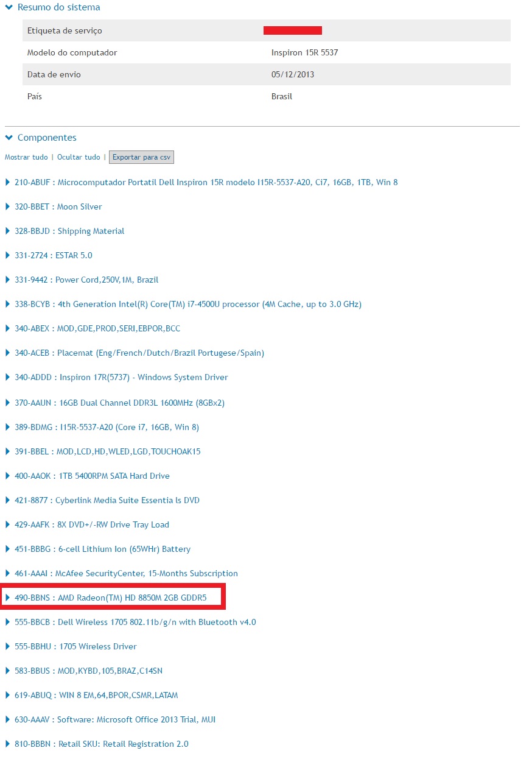Viewport: 532px width, 759px height.
Task: Select 630-AAAV Microsoft Office 2013 Trial entry
Action: [115, 719]
